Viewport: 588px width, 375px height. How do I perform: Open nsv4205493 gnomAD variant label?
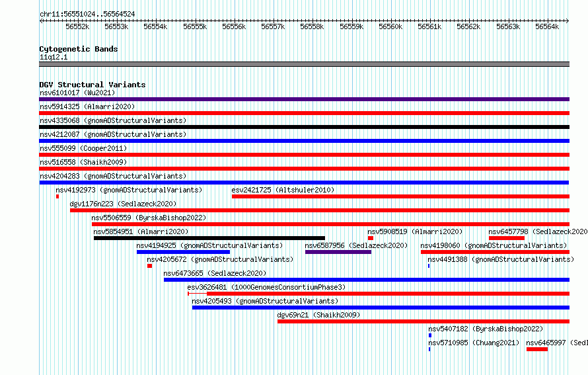265,301
